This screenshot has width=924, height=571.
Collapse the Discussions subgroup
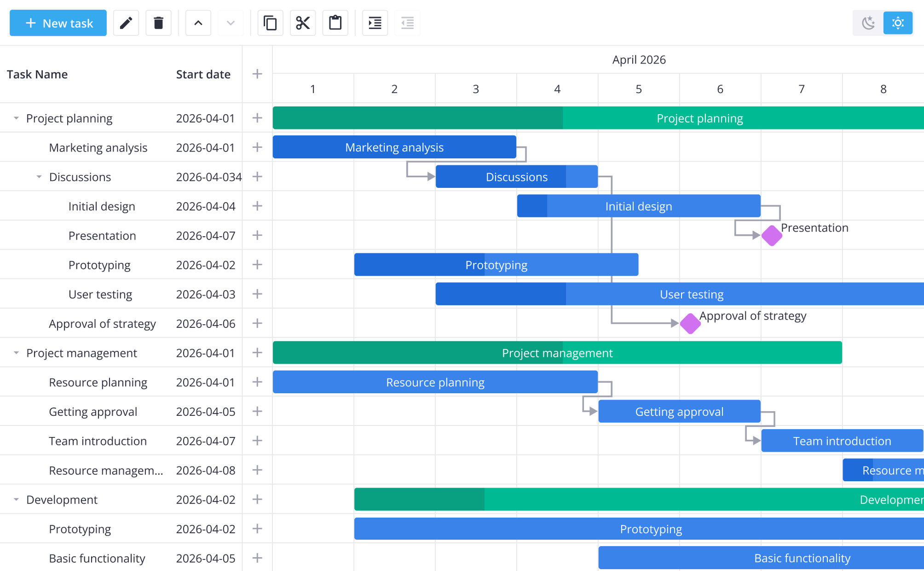(x=39, y=177)
